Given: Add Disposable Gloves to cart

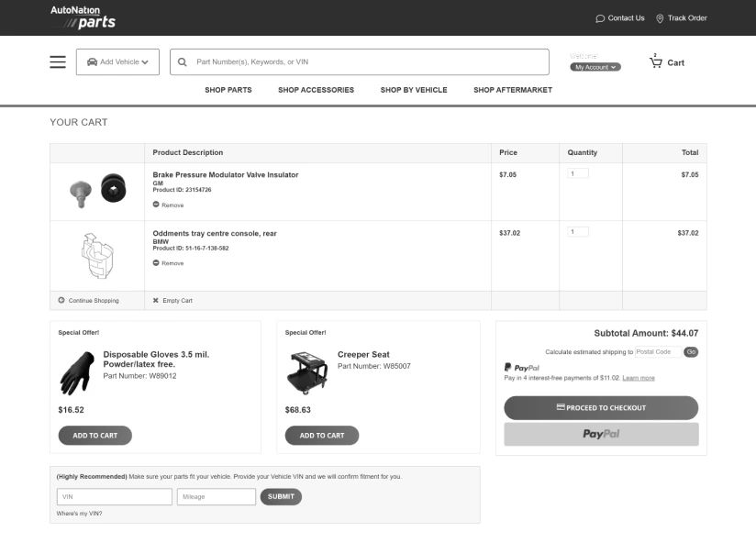Looking at the screenshot, I should [x=95, y=435].
